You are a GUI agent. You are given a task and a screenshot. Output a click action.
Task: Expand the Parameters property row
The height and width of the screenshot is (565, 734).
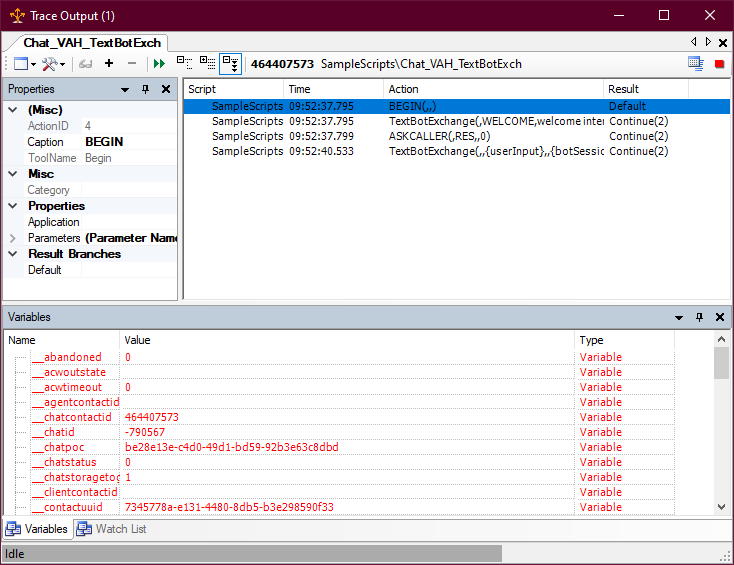(12, 238)
